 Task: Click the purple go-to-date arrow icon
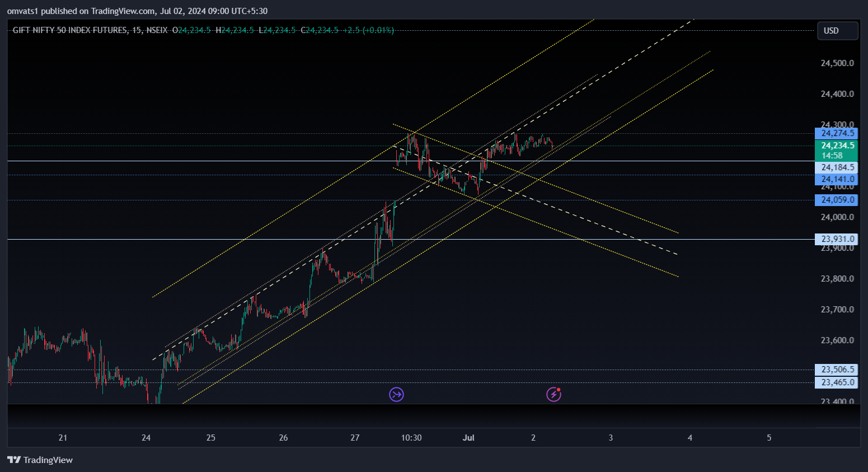(397, 395)
